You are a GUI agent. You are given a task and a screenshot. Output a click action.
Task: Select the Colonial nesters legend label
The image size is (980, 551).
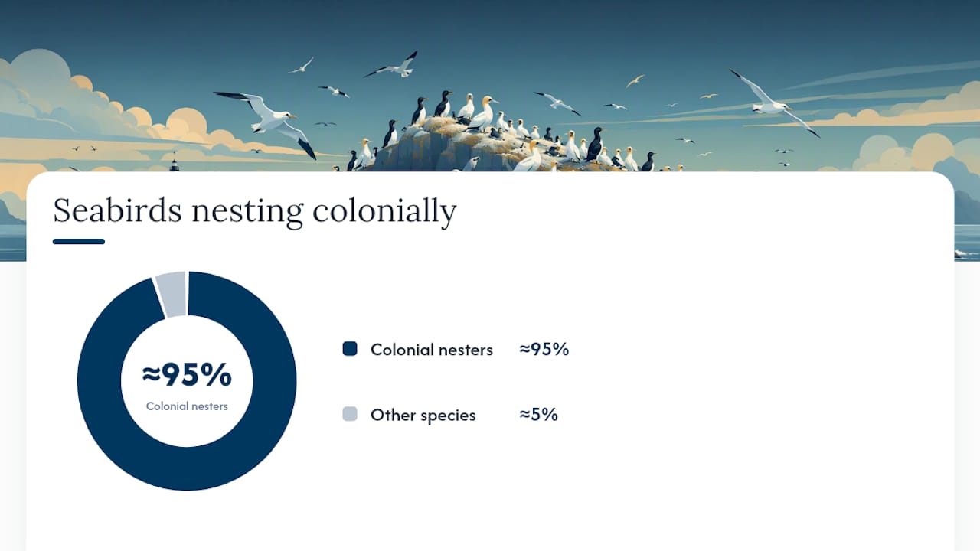(432, 350)
